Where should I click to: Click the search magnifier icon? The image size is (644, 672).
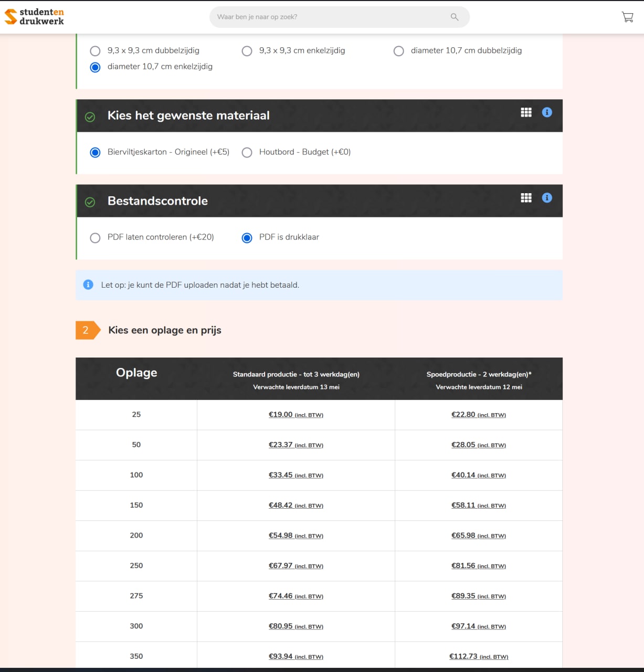455,17
